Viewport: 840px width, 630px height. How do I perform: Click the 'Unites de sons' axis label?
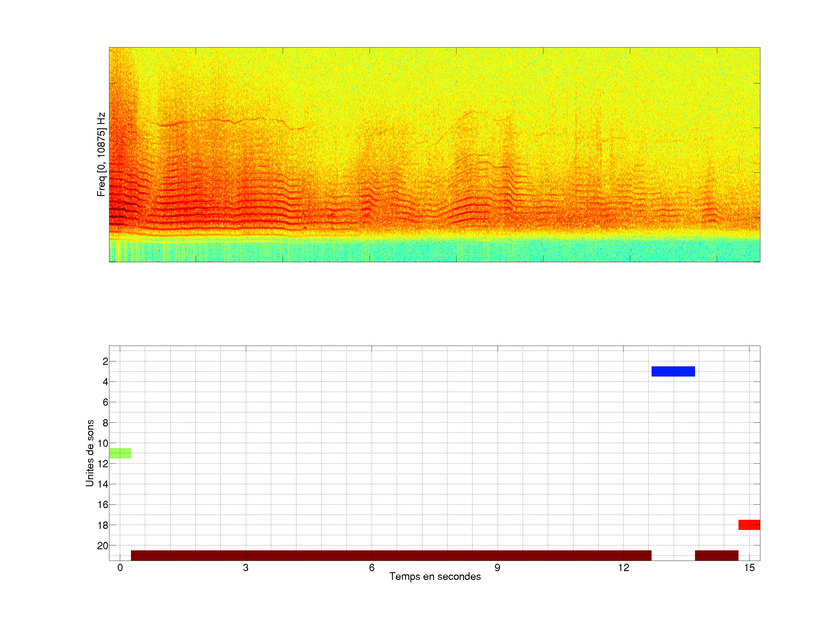pyautogui.click(x=90, y=453)
